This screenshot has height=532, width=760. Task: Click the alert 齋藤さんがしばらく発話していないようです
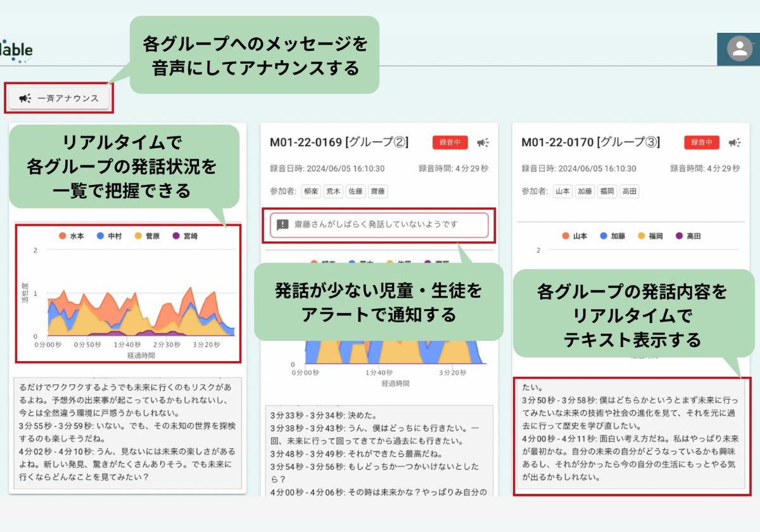click(379, 225)
